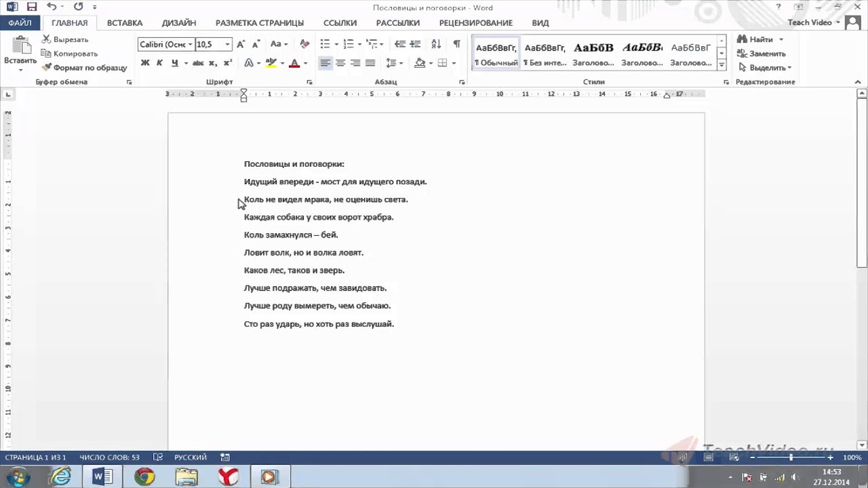
Task: Decrease font size with the shrink font icon
Action: (256, 44)
